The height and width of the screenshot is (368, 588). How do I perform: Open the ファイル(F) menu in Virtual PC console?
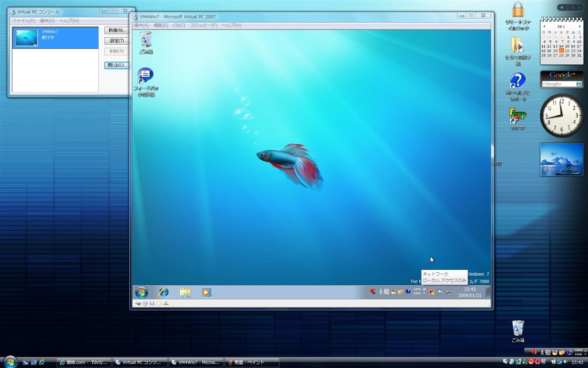click(23, 21)
